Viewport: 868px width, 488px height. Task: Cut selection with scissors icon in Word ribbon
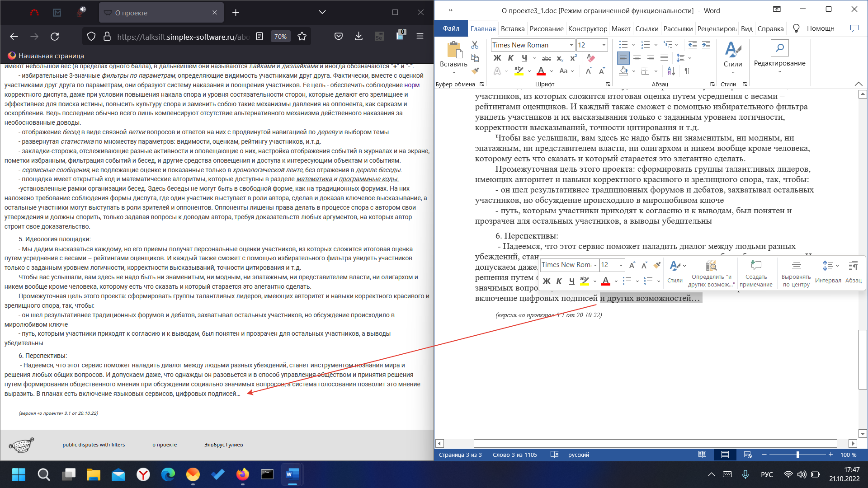pyautogui.click(x=475, y=45)
